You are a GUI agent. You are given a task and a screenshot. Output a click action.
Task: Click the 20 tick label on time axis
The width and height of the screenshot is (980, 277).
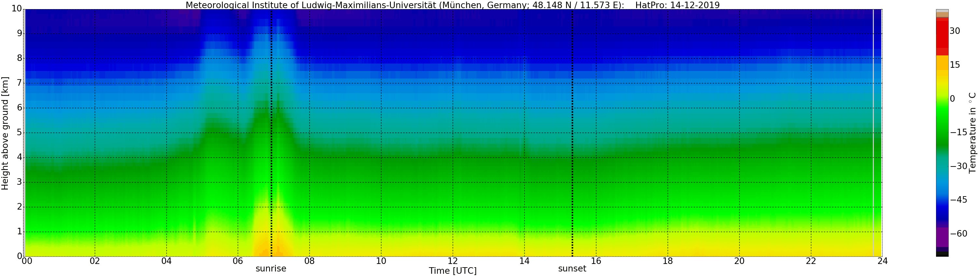tap(739, 261)
